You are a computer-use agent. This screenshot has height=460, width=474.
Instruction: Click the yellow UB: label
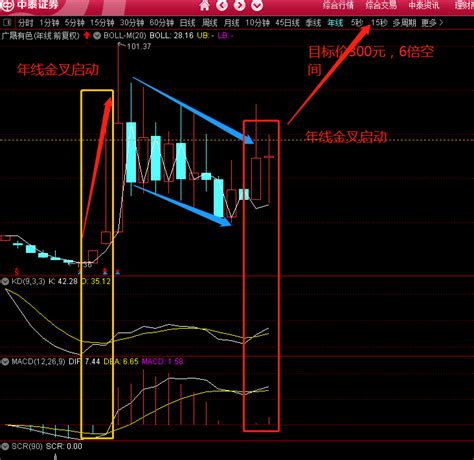point(205,35)
